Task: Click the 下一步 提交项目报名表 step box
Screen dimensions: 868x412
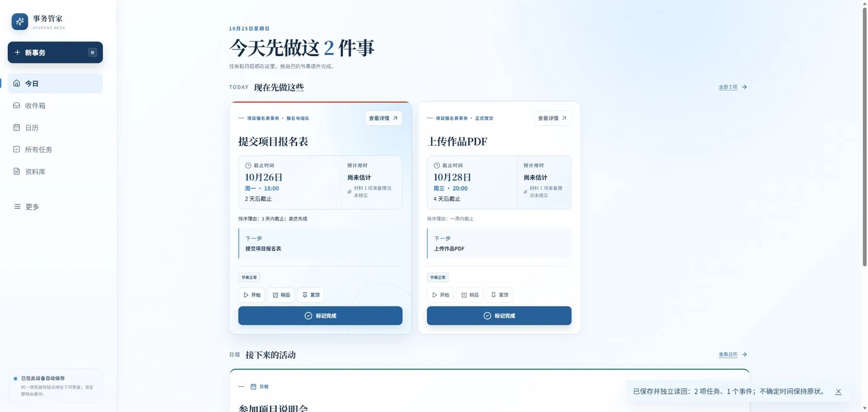Action: click(320, 243)
